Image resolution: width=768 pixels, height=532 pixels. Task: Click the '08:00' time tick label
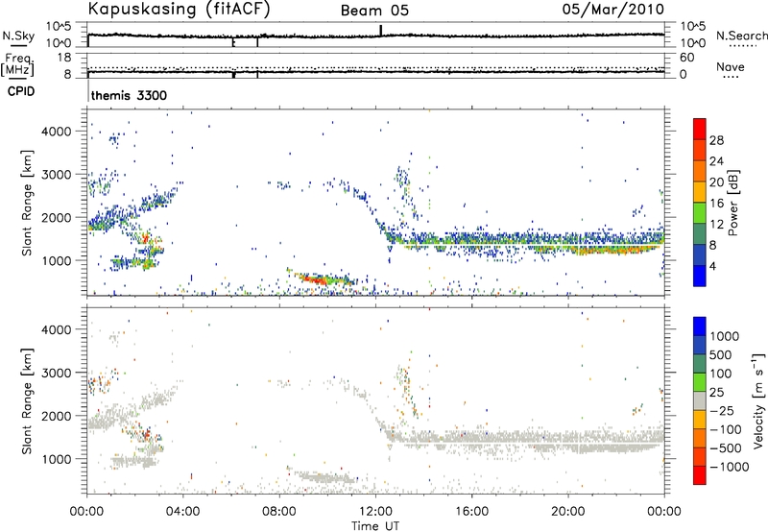279,512
